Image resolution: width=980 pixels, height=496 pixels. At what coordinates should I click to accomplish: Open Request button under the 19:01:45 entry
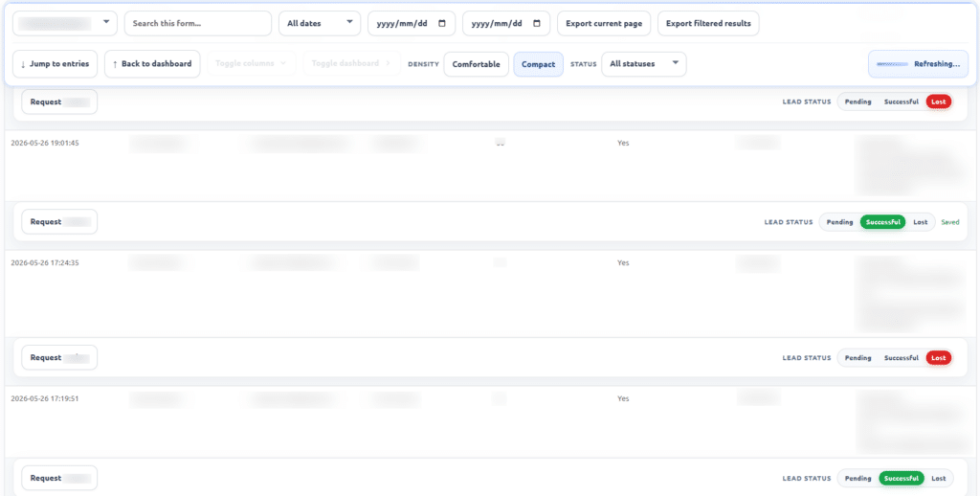pos(59,221)
